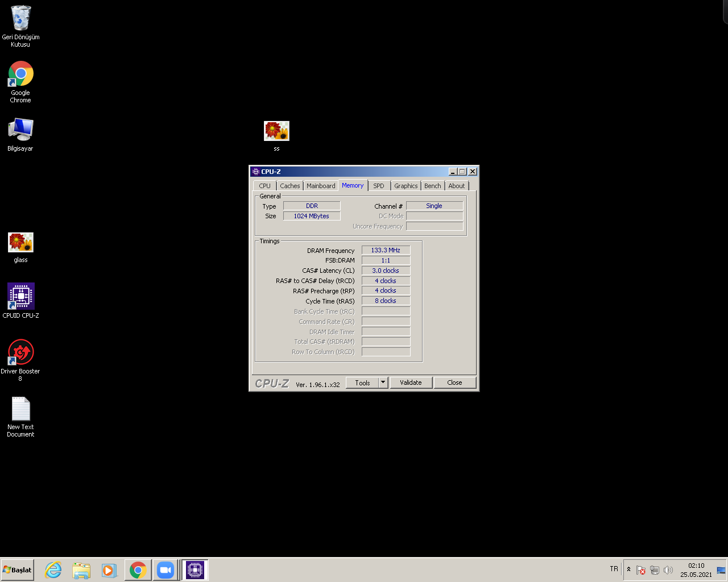Click the CPU-Z taskbar button
Screen dimensions: 728x582
pyautogui.click(x=195, y=570)
